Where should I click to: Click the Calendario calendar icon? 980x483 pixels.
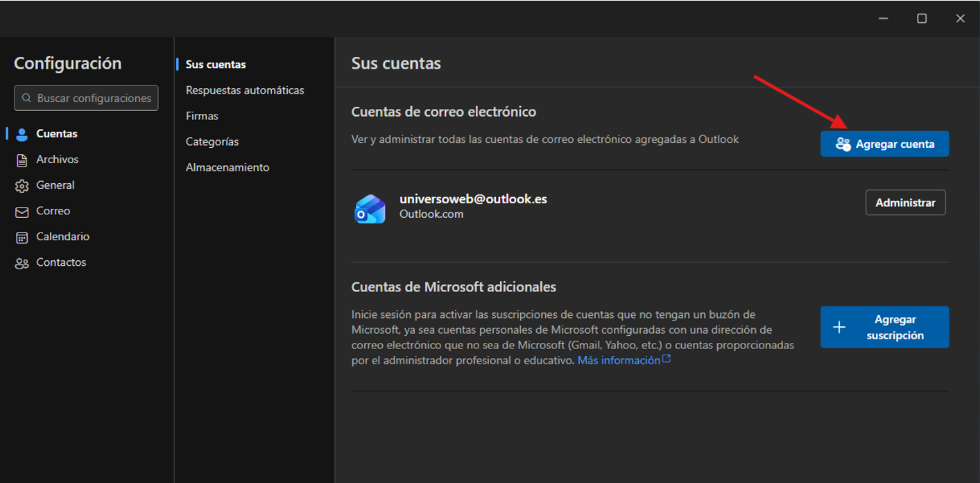point(22,237)
